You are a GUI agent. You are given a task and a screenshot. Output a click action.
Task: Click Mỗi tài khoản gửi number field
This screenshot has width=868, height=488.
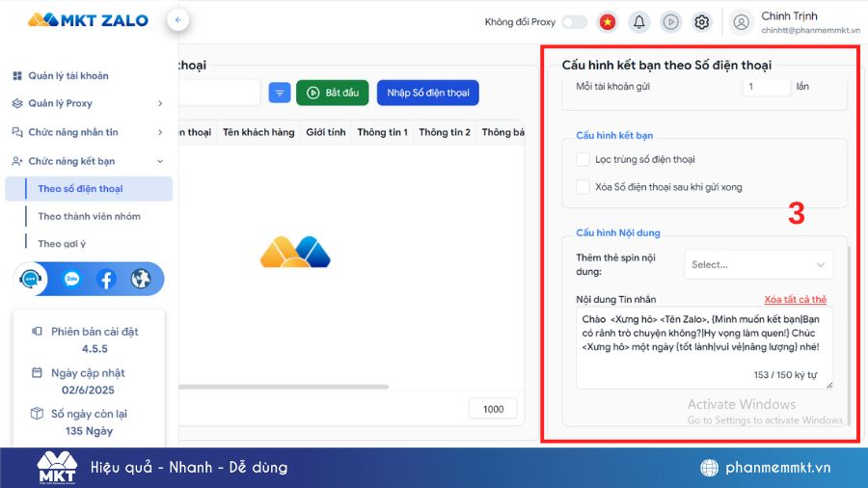tap(766, 86)
